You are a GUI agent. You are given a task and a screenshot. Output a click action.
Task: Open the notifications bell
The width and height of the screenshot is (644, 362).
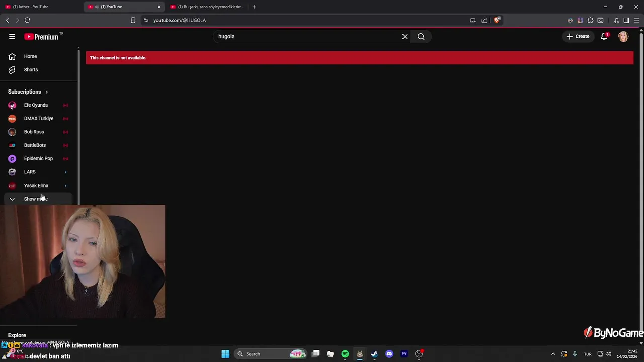604,36
